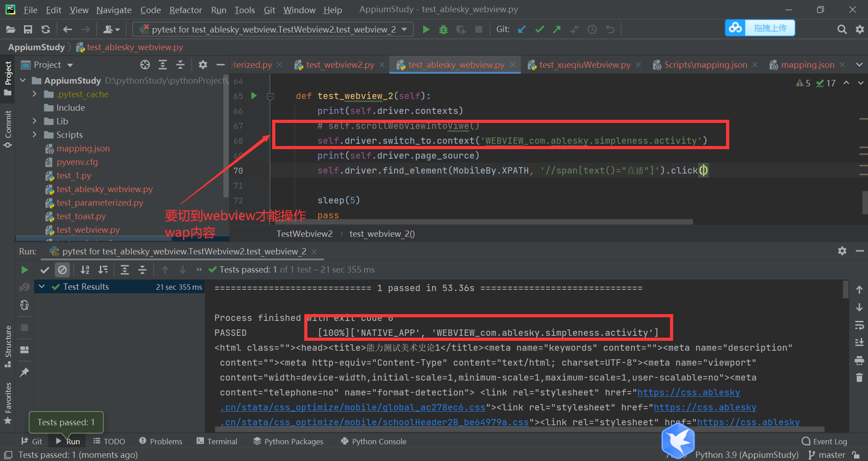Viewport: 868px width, 461px height.
Task: Click the green Run button in toolbar
Action: point(426,29)
